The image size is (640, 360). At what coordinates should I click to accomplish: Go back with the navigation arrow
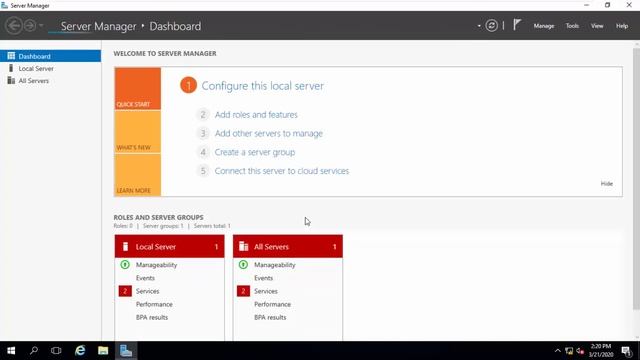[x=13, y=26]
